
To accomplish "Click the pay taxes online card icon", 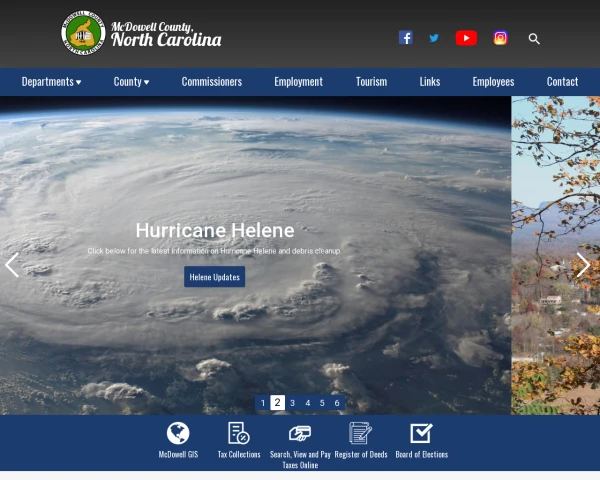I will [x=300, y=433].
